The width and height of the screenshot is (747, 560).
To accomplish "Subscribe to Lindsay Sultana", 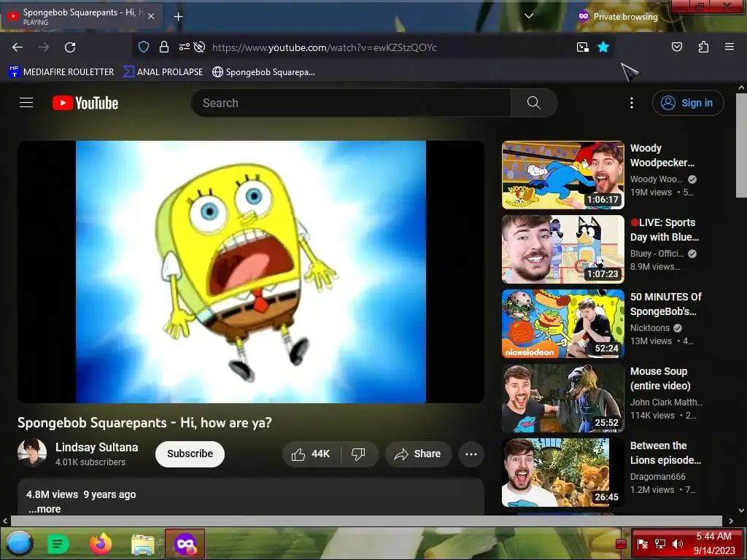I will tap(190, 454).
